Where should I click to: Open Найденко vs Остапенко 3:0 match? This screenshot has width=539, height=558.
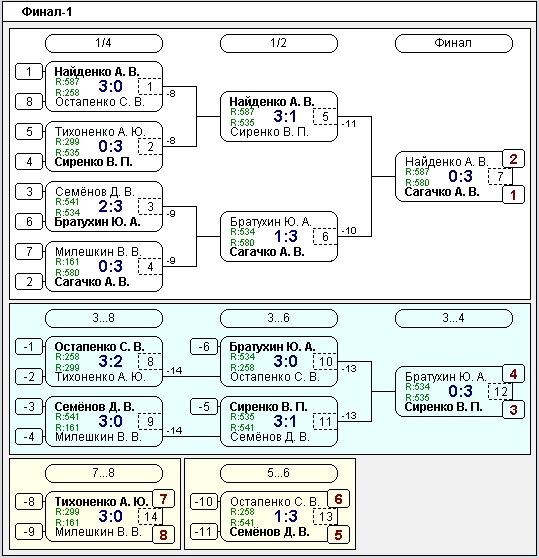coord(104,86)
